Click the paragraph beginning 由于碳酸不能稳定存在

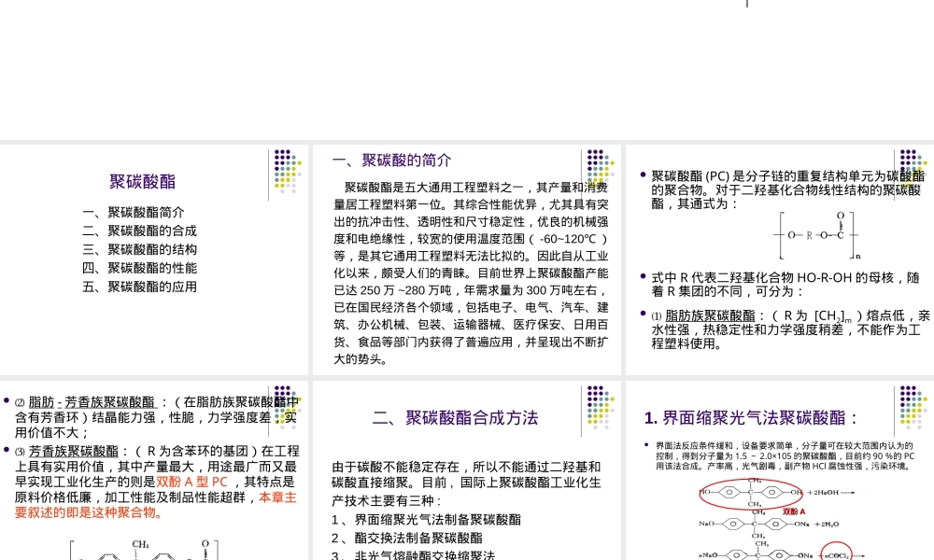coord(466,483)
